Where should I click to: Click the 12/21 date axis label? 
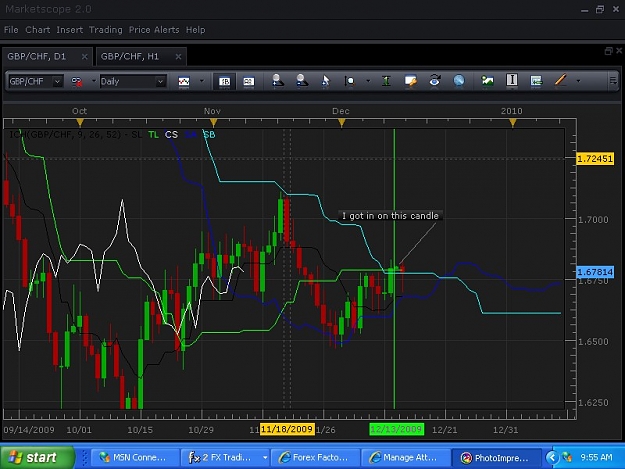[x=444, y=430]
